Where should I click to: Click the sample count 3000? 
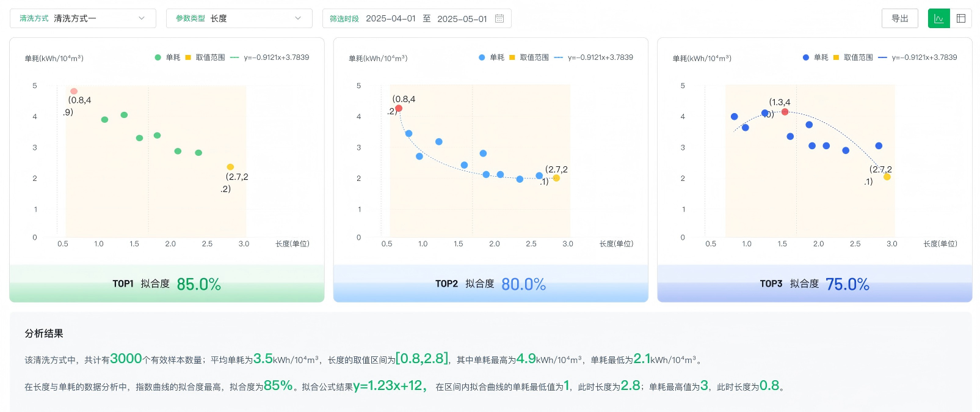[126, 359]
